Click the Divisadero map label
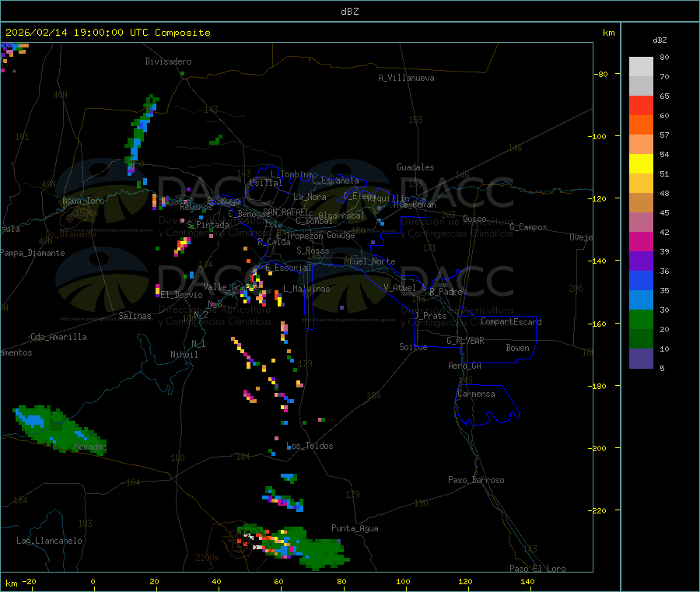Image resolution: width=700 pixels, height=592 pixels. point(168,61)
